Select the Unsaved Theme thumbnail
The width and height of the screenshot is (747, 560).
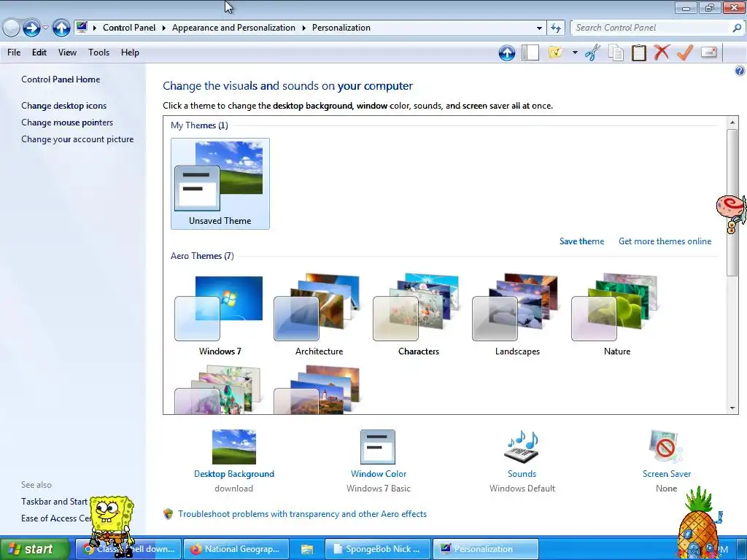point(220,184)
